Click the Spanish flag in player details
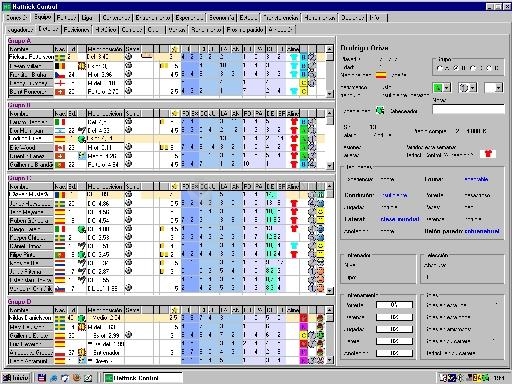The image size is (512, 384). click(381, 75)
